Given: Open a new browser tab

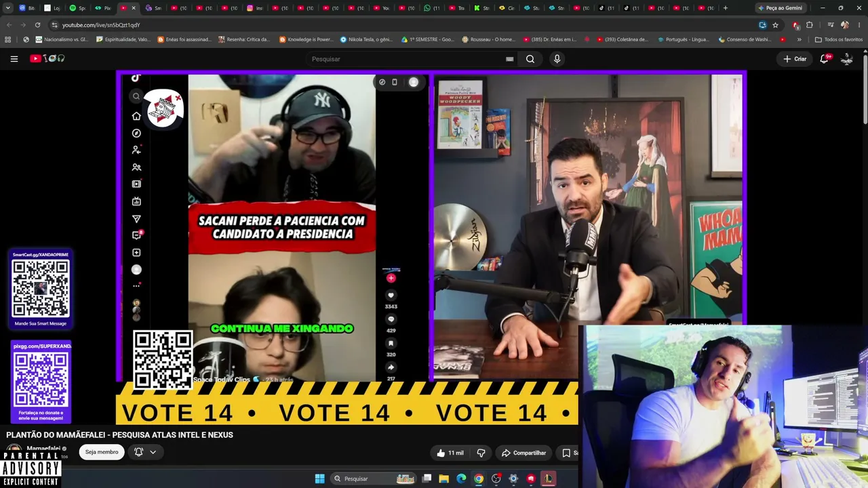Looking at the screenshot, I should coord(725,8).
